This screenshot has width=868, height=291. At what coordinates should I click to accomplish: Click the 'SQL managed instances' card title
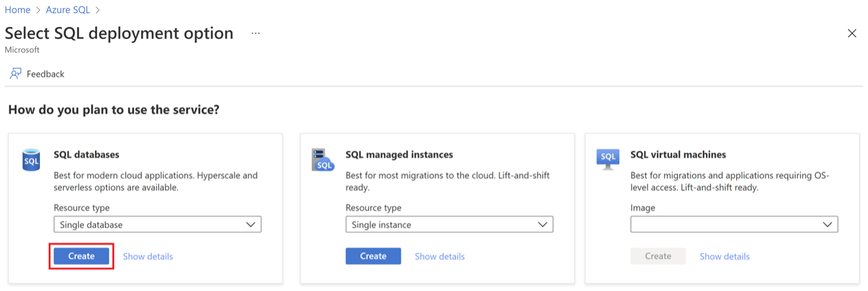point(399,155)
